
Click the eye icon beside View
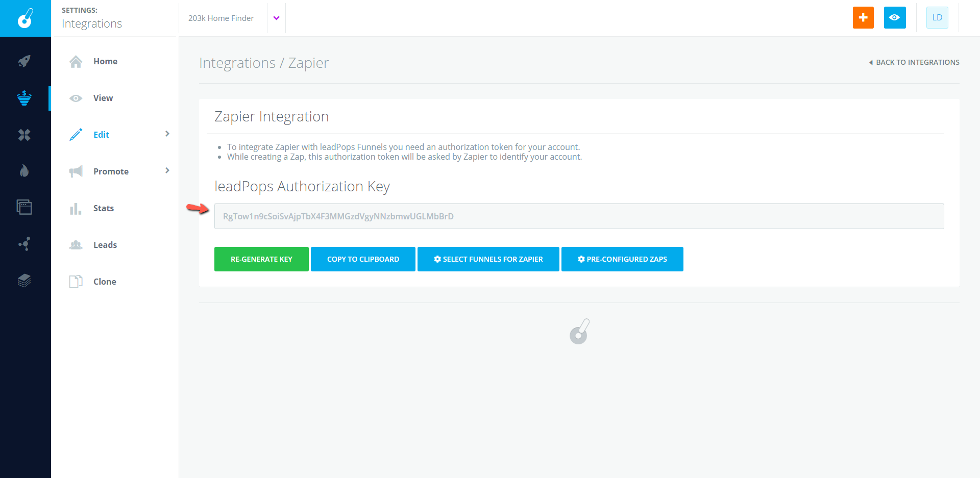[x=76, y=98]
